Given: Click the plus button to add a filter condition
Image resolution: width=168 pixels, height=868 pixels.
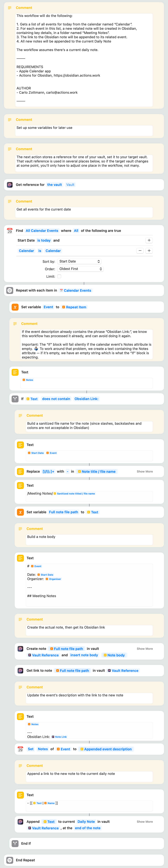Looking at the screenshot, I should click(x=149, y=240).
